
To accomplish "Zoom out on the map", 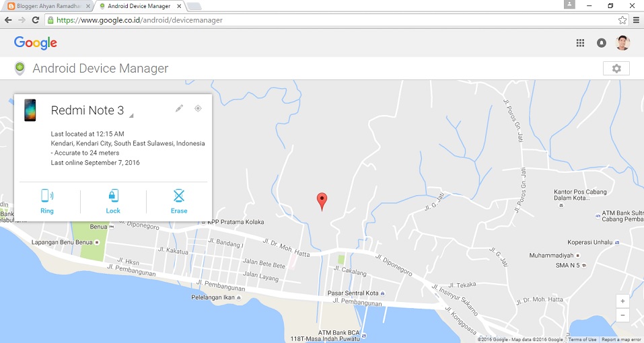I will pyautogui.click(x=622, y=315).
